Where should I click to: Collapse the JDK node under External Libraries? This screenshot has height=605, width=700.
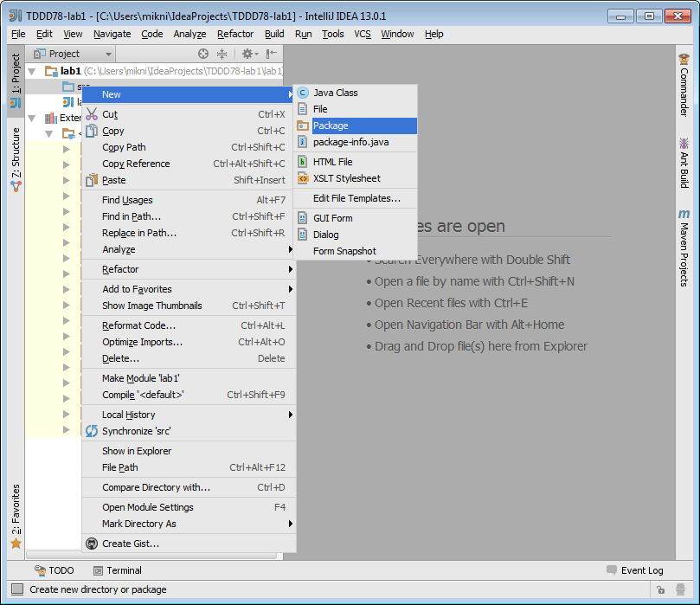click(x=49, y=134)
